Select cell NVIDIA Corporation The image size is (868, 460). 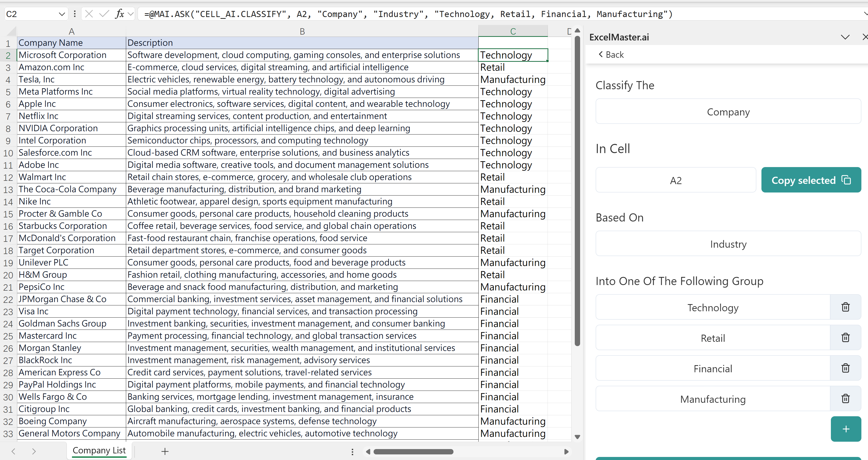(x=71, y=128)
